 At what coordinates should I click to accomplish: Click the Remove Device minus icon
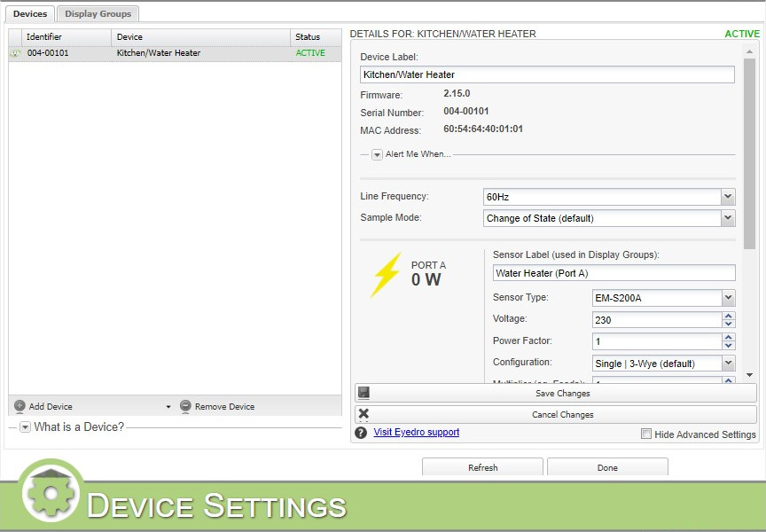click(185, 406)
